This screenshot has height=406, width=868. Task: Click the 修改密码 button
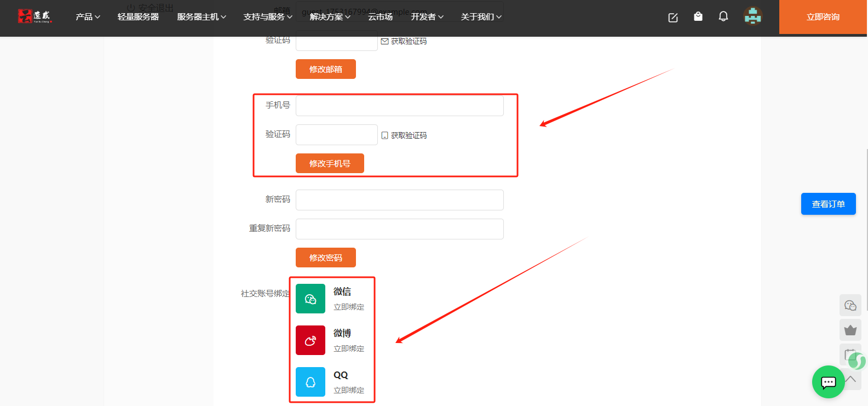[x=326, y=258]
